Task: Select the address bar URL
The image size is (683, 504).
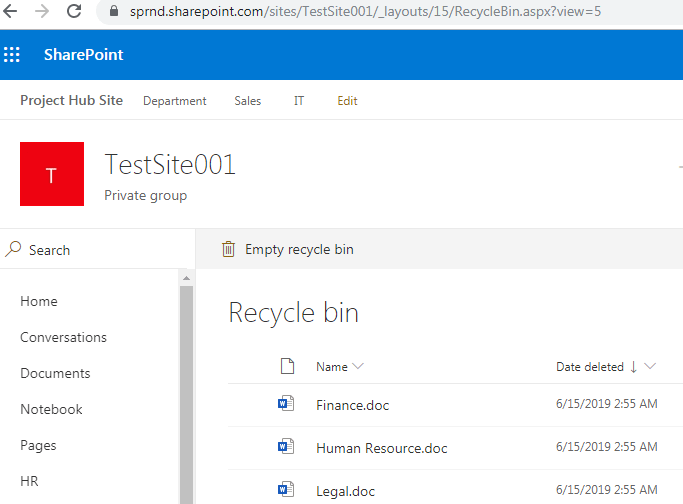Action: tap(365, 11)
